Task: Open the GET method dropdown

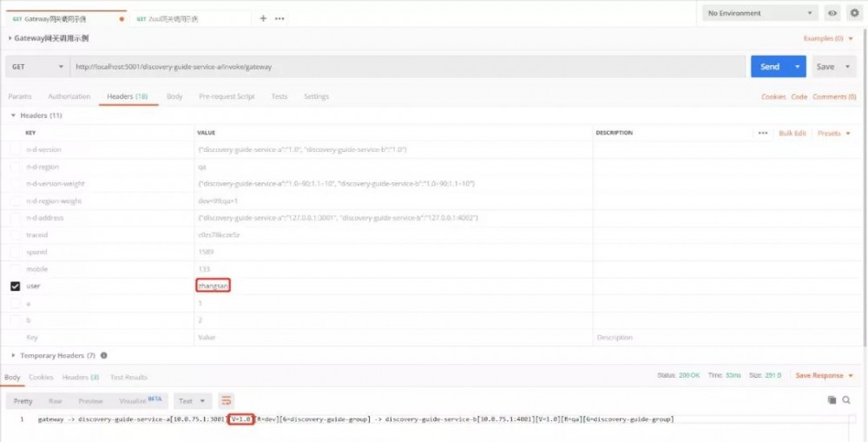Action: [x=37, y=67]
